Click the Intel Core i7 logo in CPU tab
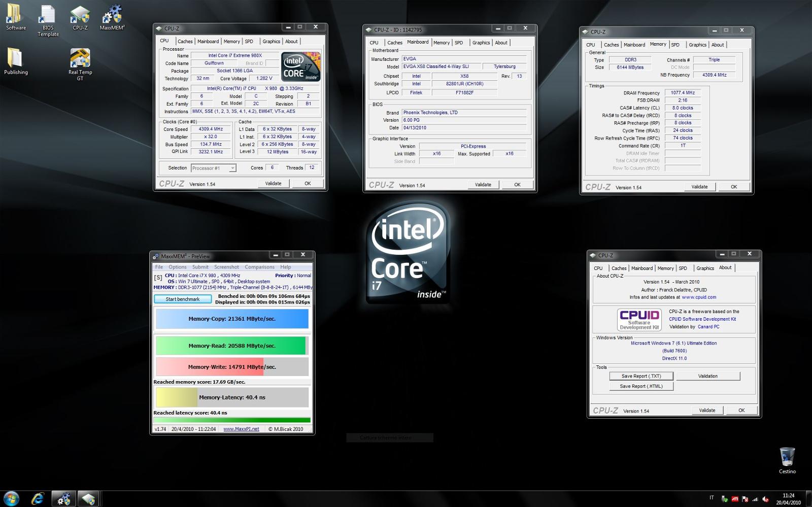812x507 pixels. [300, 66]
